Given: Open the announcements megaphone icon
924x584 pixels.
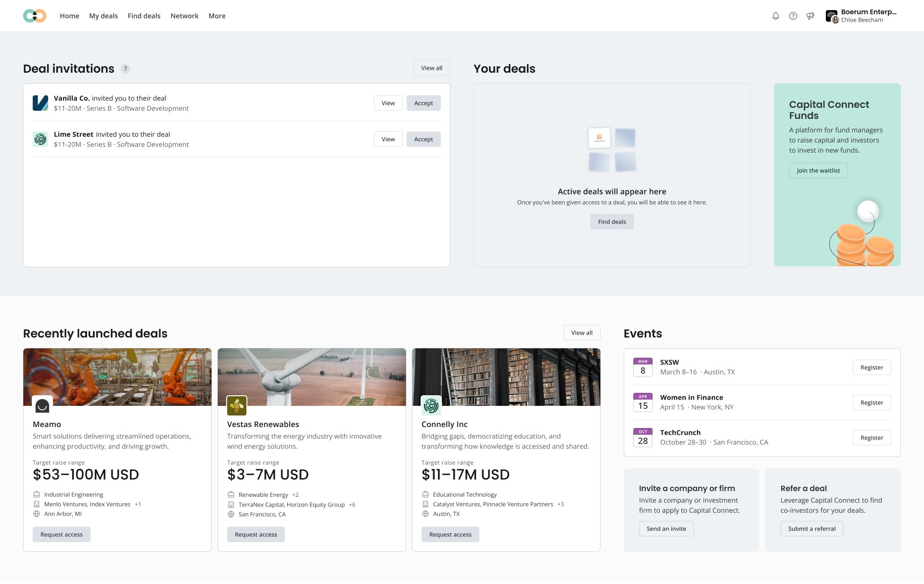Looking at the screenshot, I should [x=810, y=16].
